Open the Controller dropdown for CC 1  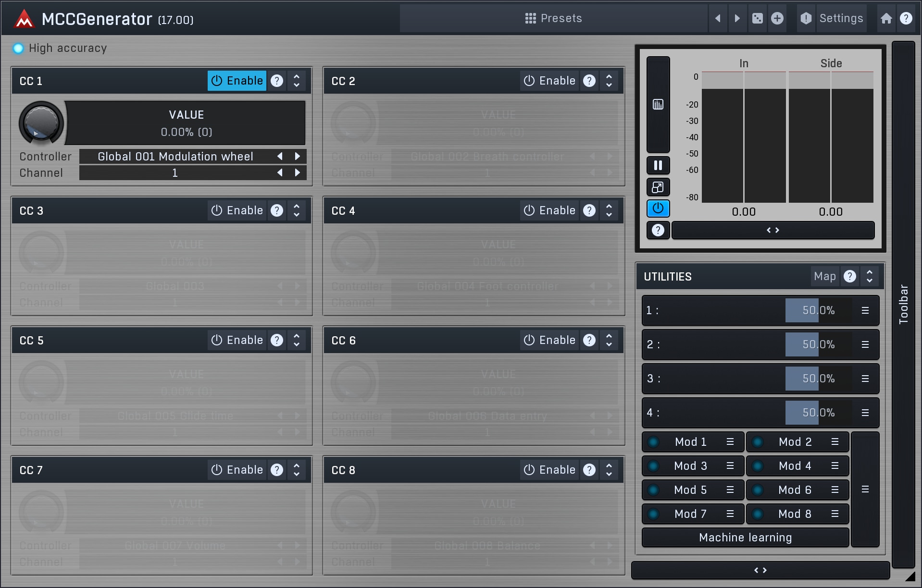175,157
